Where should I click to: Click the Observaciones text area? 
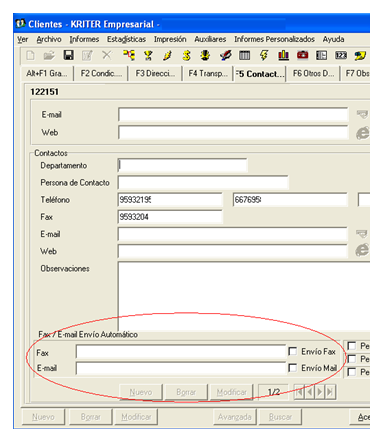[x=244, y=296]
